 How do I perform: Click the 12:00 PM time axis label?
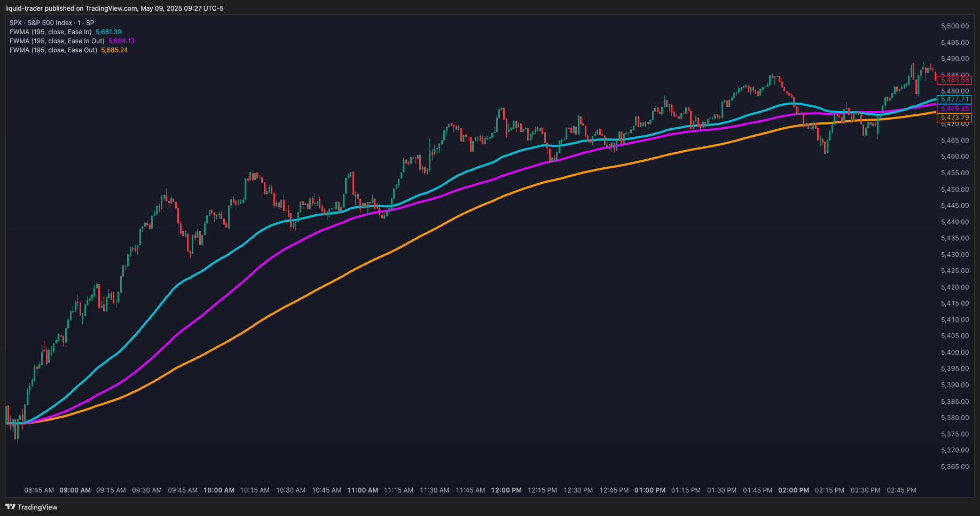pos(506,490)
